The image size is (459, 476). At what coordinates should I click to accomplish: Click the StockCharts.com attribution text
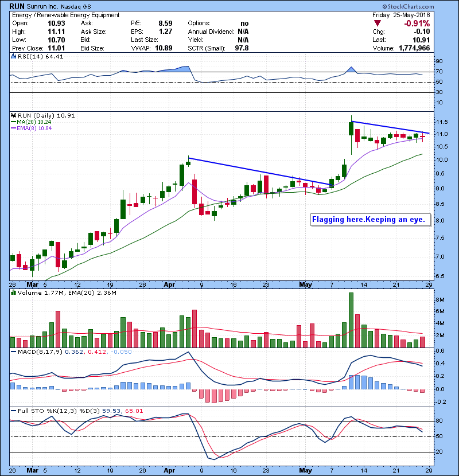pos(408,6)
